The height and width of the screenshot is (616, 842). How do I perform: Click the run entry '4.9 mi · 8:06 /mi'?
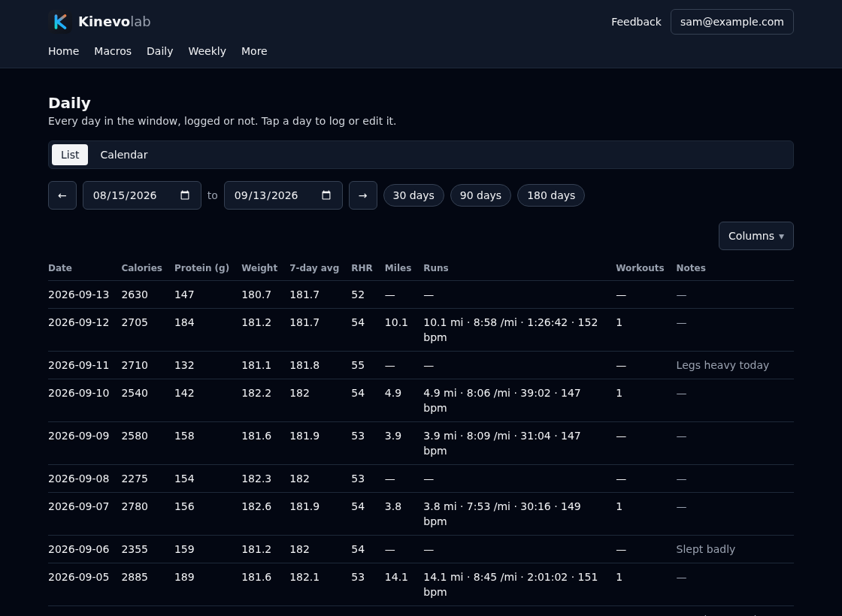pyautogui.click(x=502, y=400)
